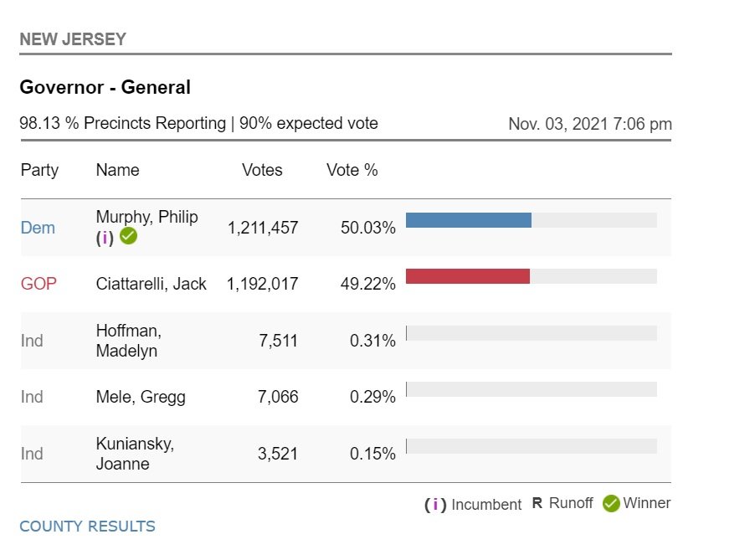
Task: Click the Votes column header
Action: click(x=262, y=170)
